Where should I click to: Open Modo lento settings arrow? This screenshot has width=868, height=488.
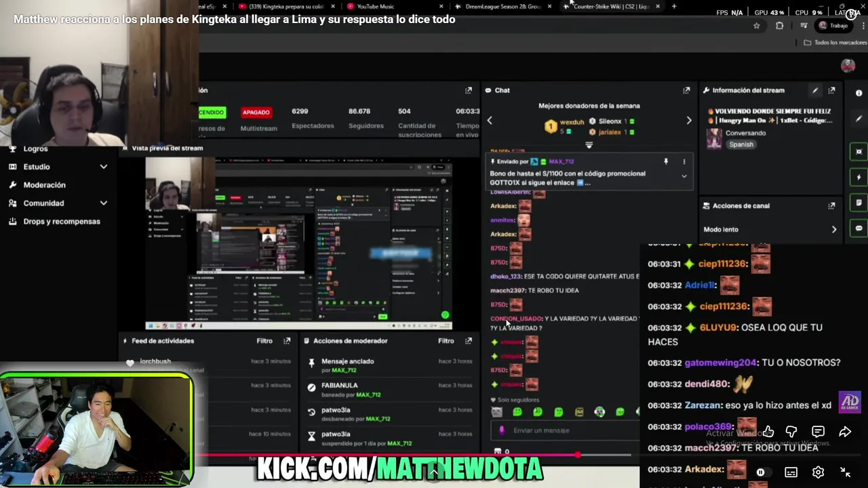(x=834, y=230)
